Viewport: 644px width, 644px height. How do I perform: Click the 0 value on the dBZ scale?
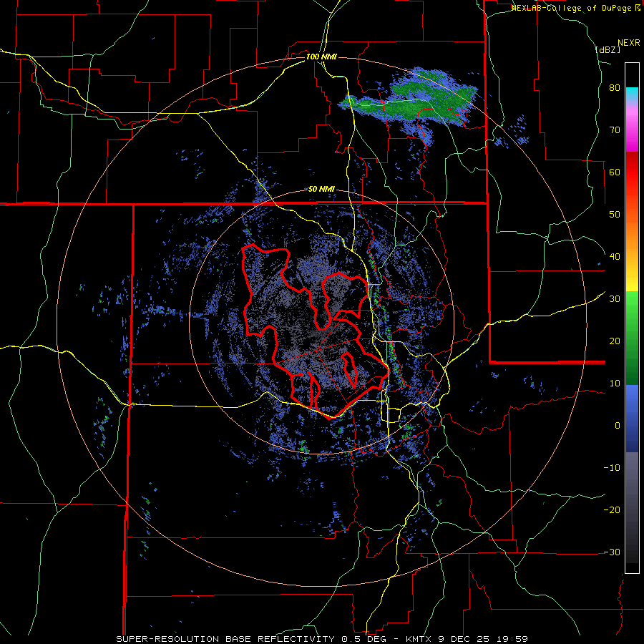pos(618,426)
